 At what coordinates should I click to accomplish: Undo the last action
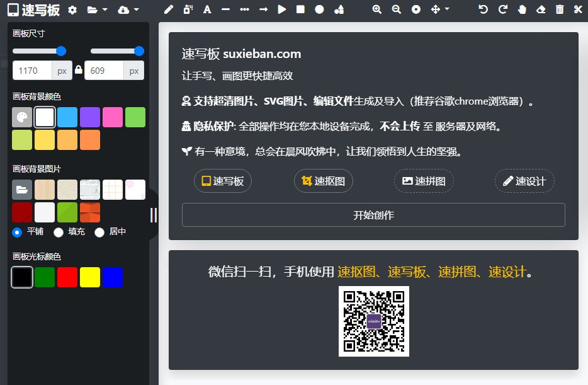483,9
